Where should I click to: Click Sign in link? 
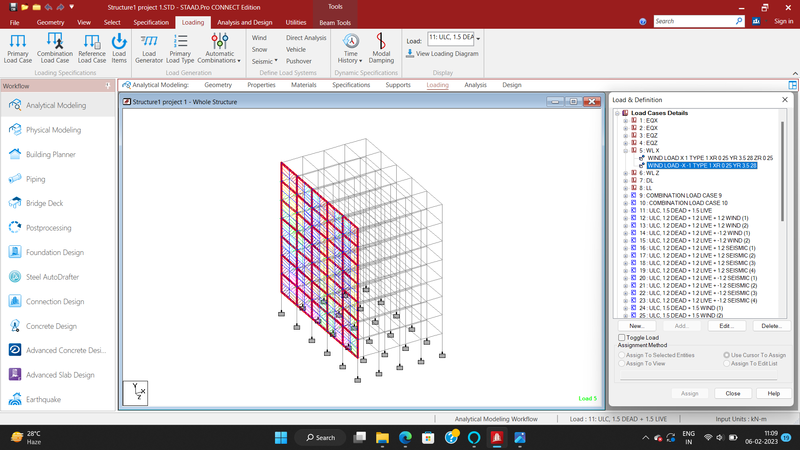point(784,21)
